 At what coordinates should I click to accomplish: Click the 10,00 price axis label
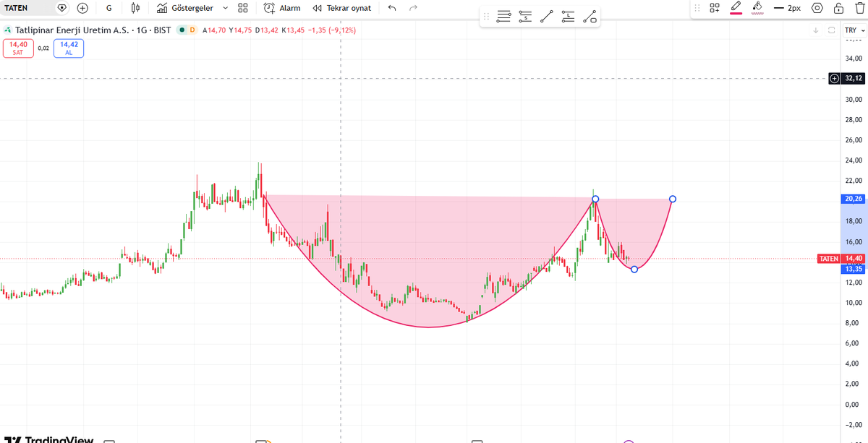click(854, 303)
